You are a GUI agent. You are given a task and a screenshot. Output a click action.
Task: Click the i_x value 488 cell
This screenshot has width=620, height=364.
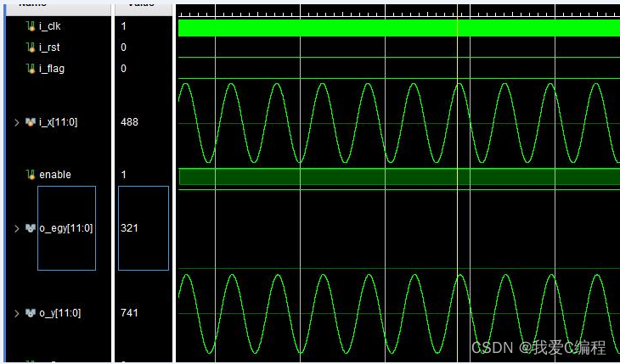(x=129, y=122)
